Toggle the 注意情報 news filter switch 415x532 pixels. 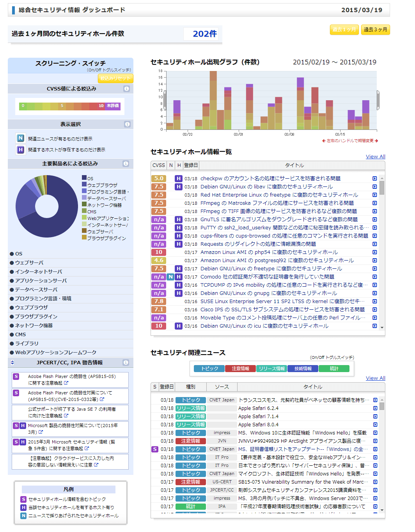point(240,369)
